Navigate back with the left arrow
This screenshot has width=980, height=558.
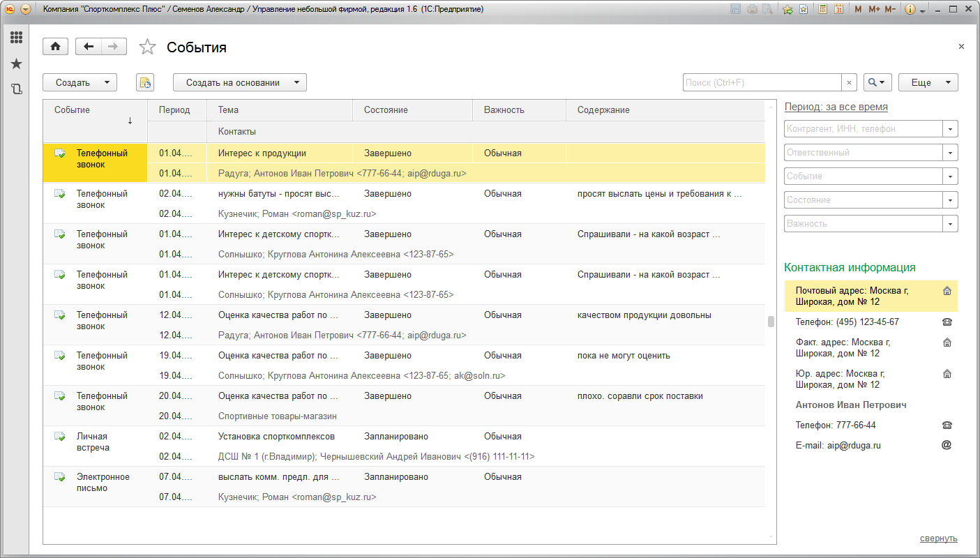click(88, 47)
